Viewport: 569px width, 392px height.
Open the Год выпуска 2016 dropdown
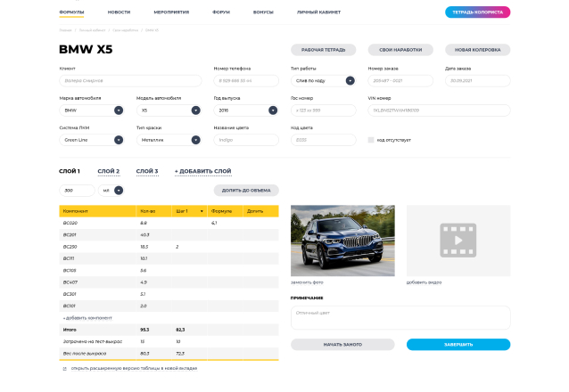tap(273, 110)
